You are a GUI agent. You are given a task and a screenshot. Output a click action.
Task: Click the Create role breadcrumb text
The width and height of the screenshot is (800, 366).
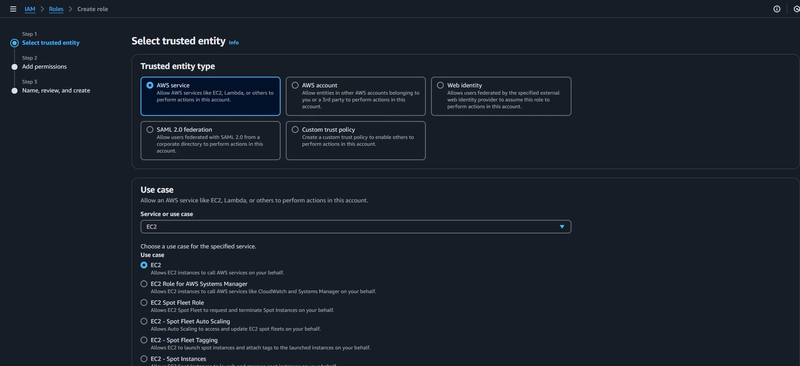[x=92, y=9]
